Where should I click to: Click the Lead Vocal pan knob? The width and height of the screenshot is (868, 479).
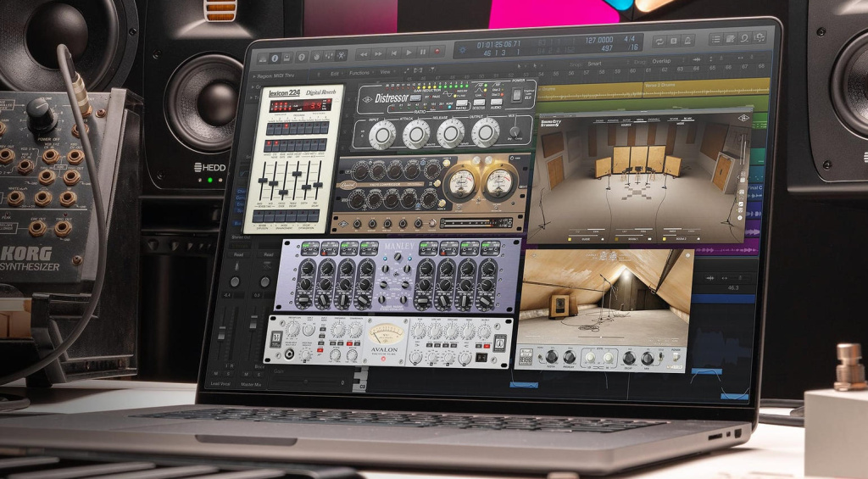click(x=235, y=281)
